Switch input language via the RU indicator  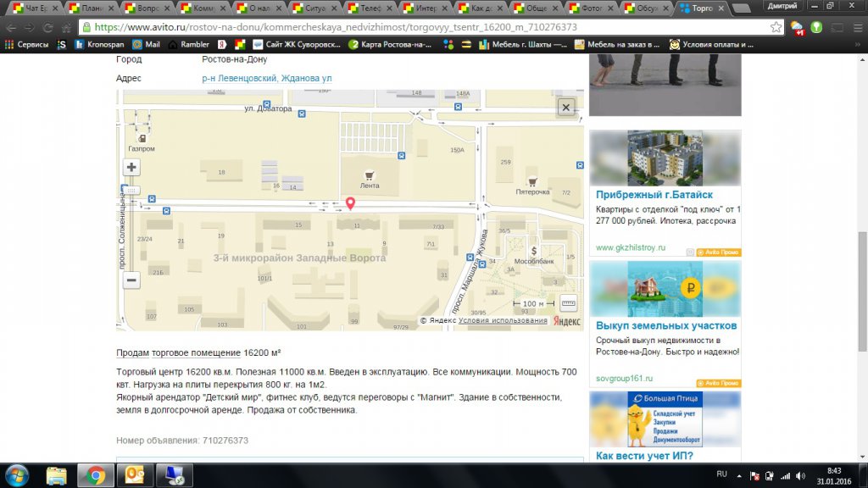pos(721,474)
